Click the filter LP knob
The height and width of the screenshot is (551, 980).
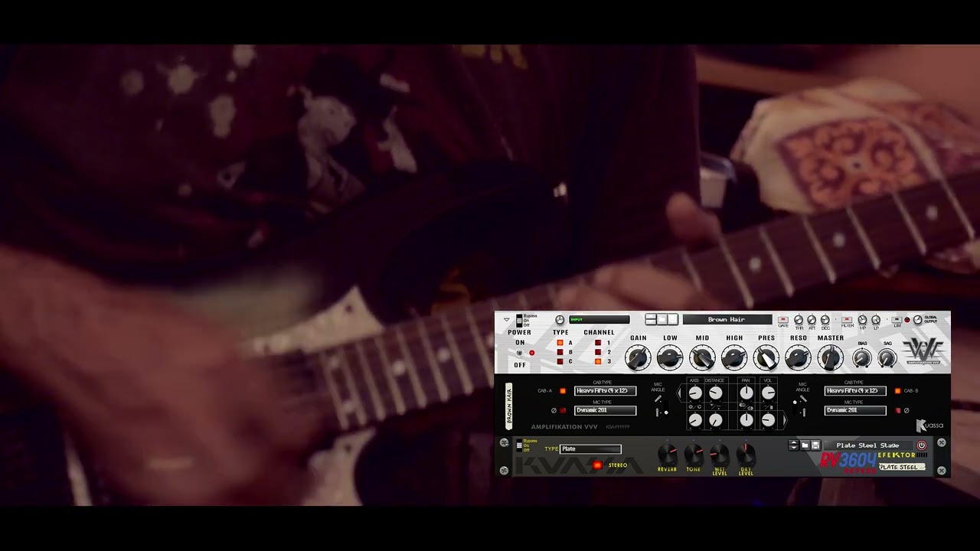[x=876, y=320]
